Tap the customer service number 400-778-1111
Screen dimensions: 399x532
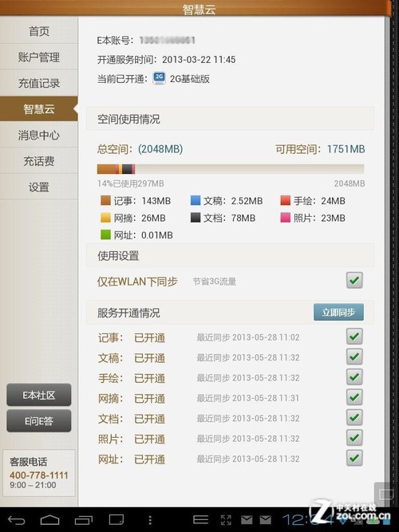pos(39,475)
